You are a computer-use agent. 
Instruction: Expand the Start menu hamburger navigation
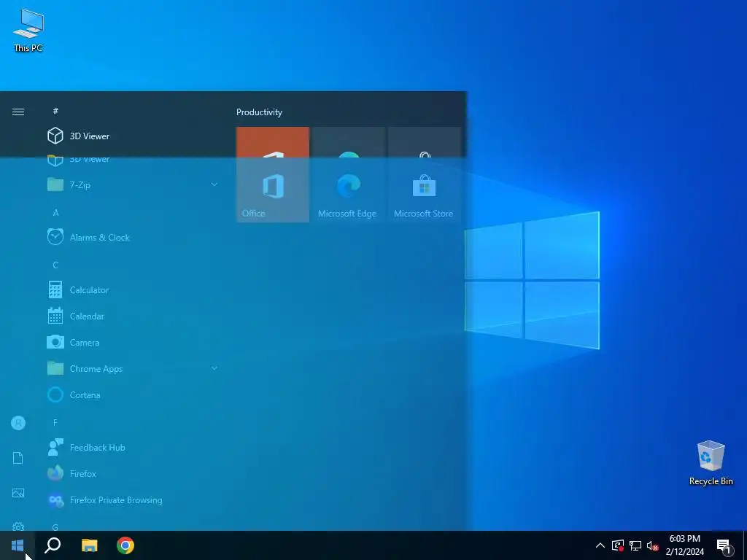pos(18,112)
